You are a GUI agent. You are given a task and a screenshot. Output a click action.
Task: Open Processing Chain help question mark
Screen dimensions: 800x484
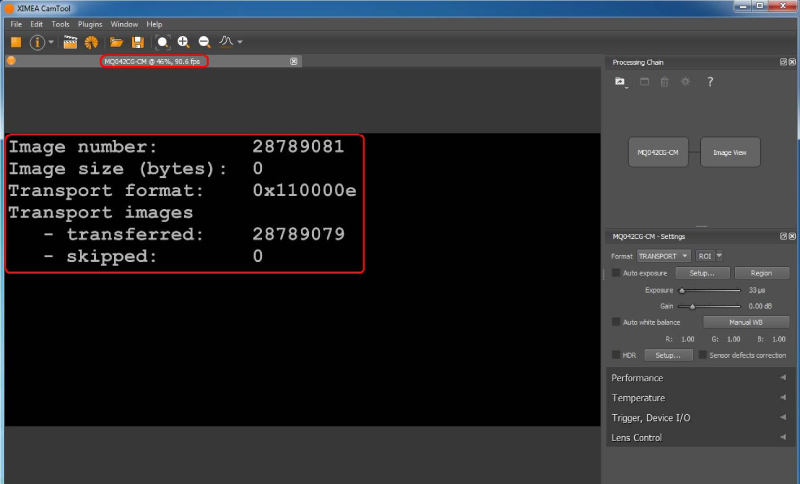tap(710, 81)
